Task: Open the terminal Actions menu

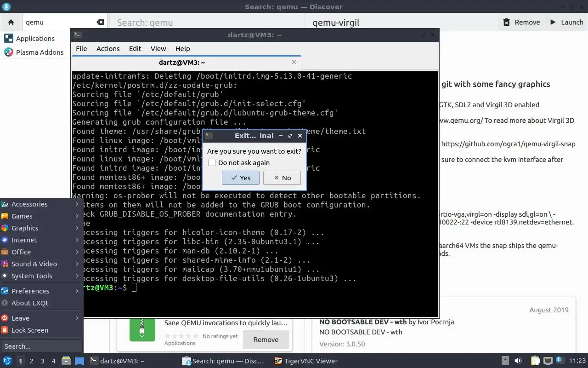Action: pyautogui.click(x=108, y=48)
